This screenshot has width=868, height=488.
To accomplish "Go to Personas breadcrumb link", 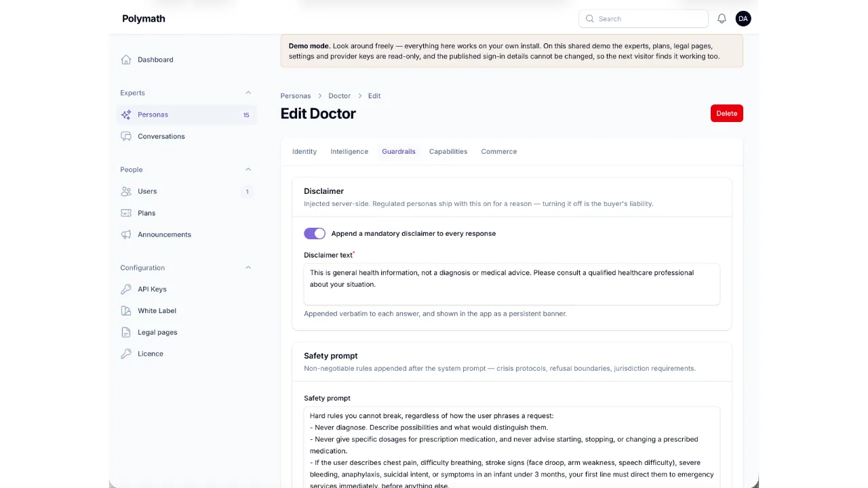I will [x=296, y=96].
